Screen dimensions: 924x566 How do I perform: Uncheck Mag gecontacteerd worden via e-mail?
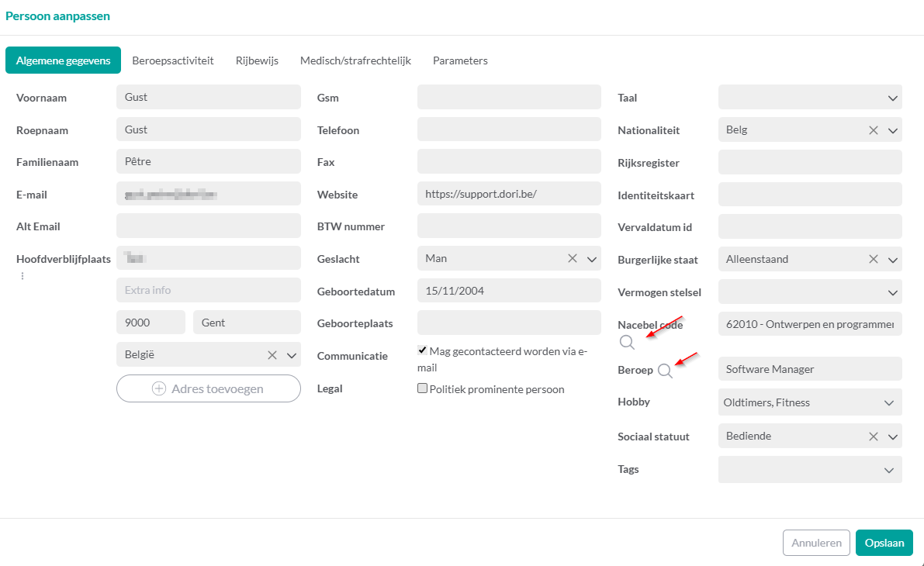tap(423, 350)
